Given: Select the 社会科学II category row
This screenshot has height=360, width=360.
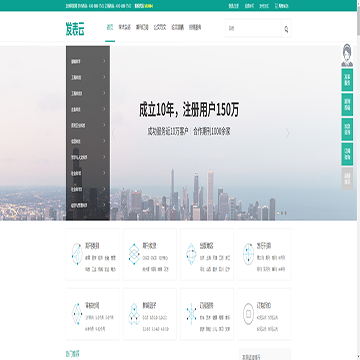Looking at the screenshot, I should tap(88, 189).
